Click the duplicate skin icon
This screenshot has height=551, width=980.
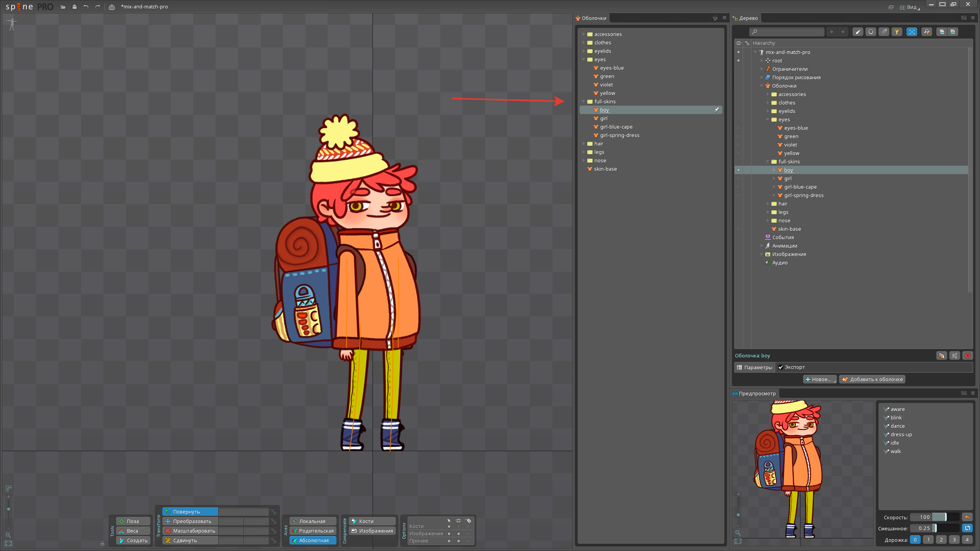tap(941, 355)
